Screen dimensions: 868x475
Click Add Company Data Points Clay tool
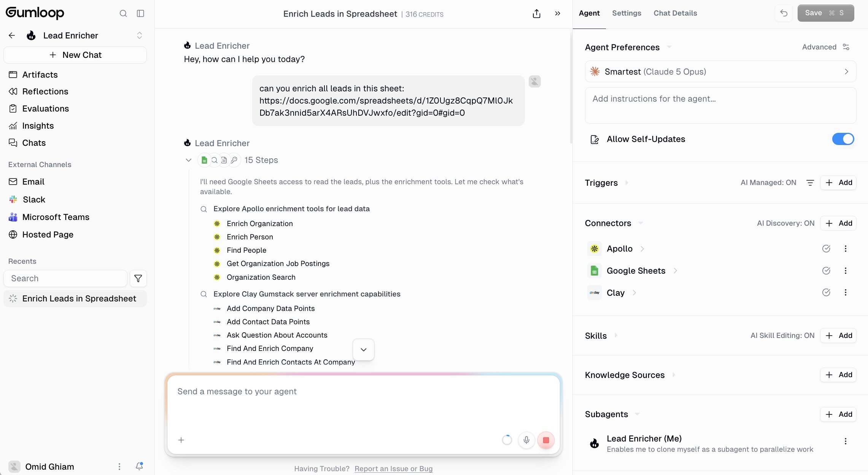tap(271, 308)
